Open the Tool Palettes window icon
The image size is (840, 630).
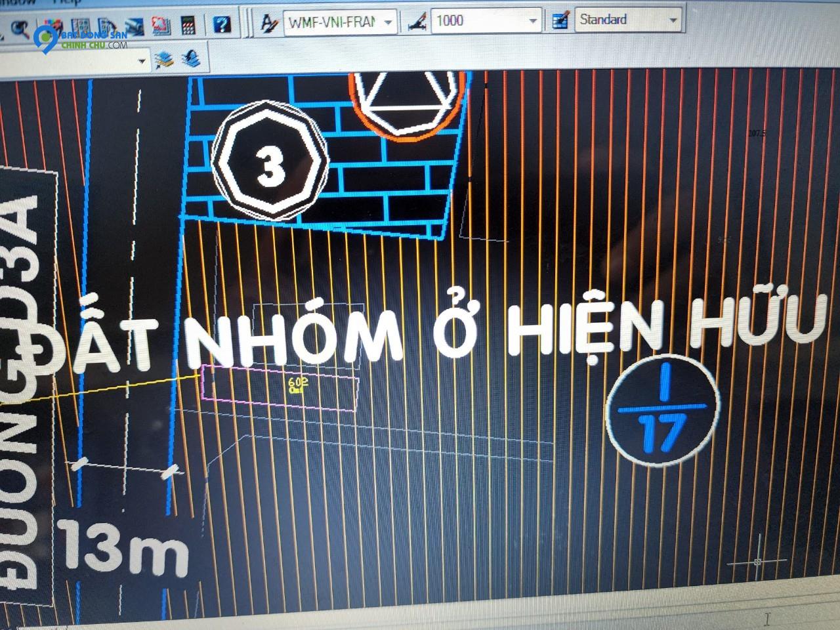[107, 27]
